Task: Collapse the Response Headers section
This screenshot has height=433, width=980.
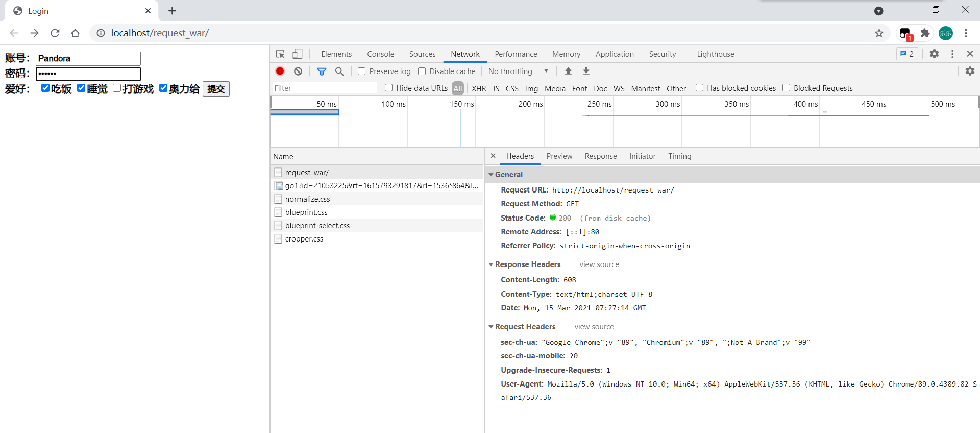Action: [491, 264]
